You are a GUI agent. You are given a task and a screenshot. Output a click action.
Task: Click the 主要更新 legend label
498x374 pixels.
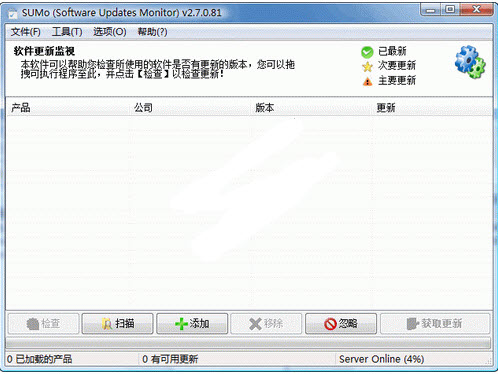(x=397, y=80)
